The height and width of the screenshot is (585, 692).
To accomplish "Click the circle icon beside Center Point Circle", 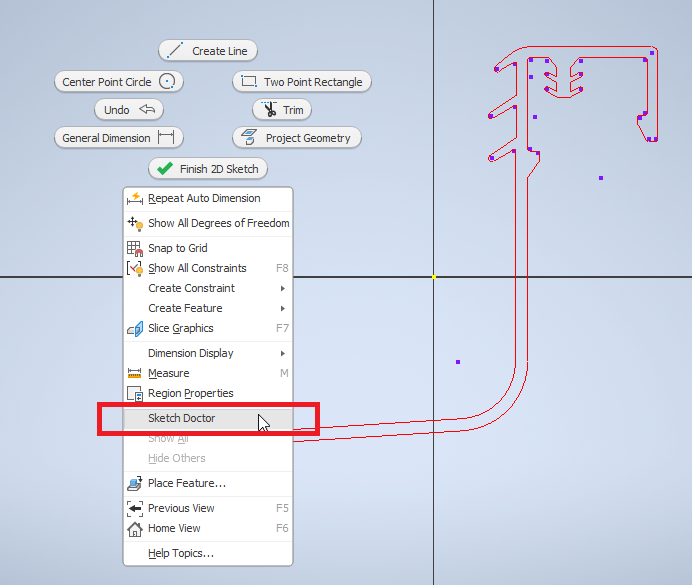I will (167, 81).
